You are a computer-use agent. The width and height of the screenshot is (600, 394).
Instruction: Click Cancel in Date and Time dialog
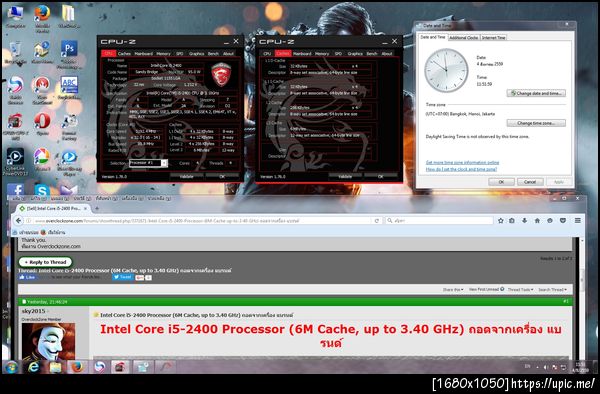[530, 182]
